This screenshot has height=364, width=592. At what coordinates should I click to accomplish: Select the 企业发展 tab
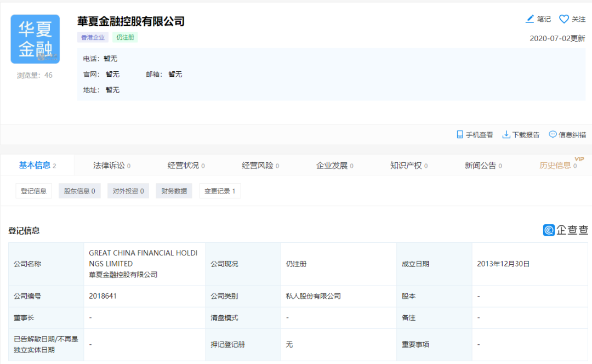point(335,166)
